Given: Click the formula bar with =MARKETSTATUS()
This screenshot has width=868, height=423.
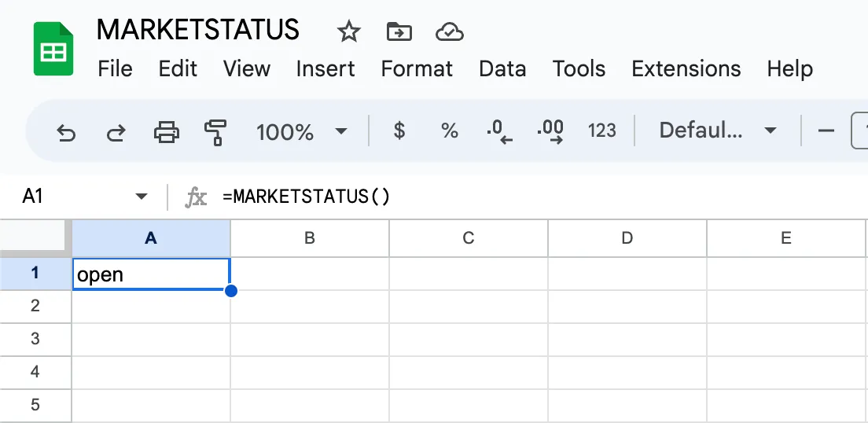Looking at the screenshot, I should pyautogui.click(x=306, y=197).
